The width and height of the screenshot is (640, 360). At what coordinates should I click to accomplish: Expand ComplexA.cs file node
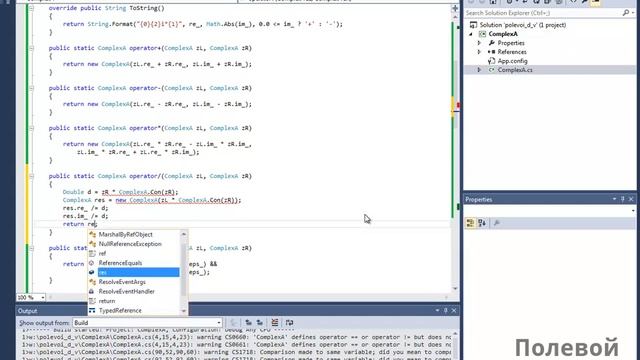(x=480, y=70)
